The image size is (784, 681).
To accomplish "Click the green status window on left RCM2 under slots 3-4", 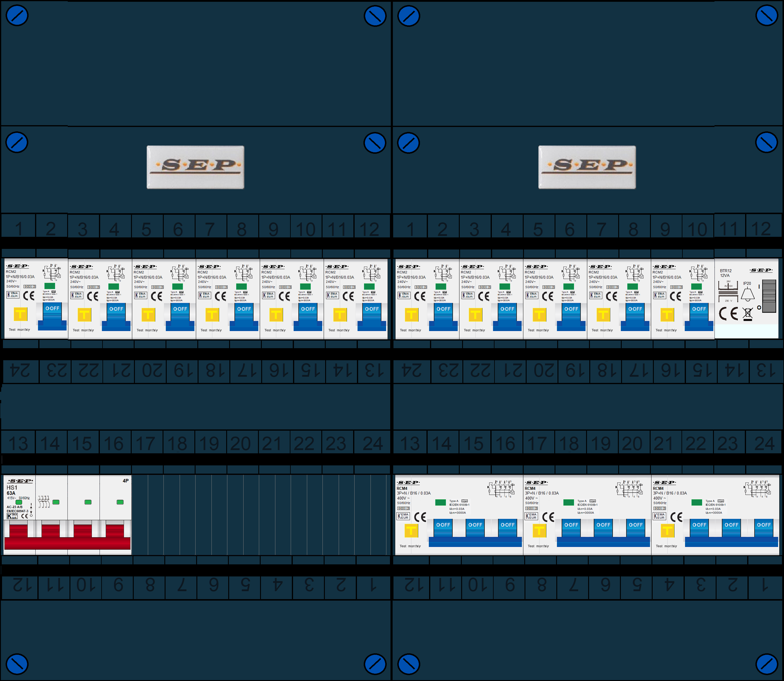I will point(113,287).
